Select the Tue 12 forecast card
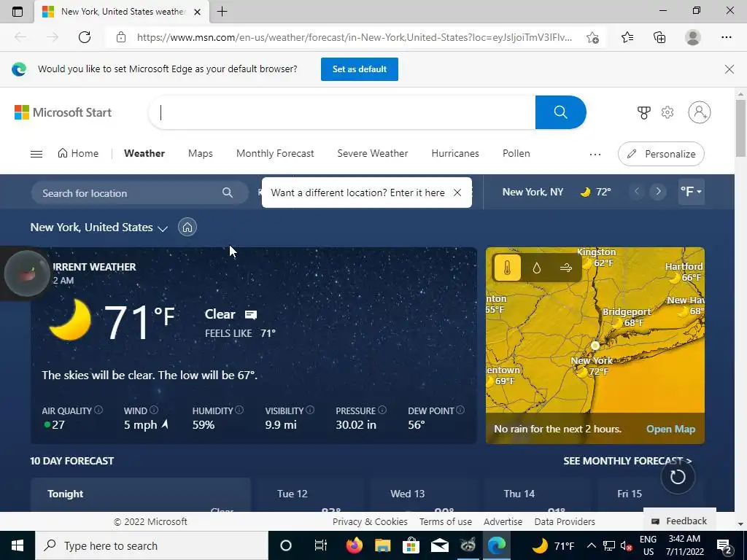The height and width of the screenshot is (560, 747). (x=309, y=495)
